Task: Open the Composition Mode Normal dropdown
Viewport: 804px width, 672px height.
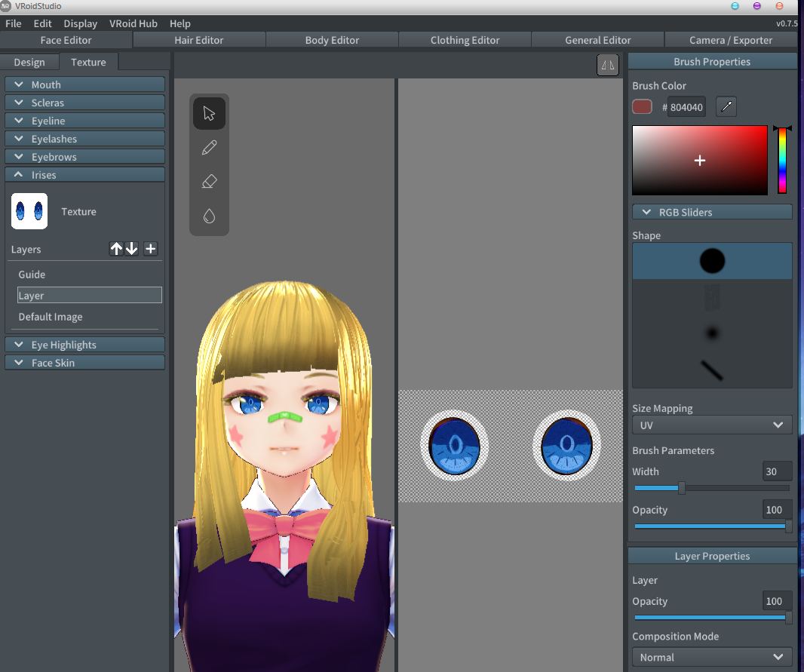Action: (x=712, y=657)
